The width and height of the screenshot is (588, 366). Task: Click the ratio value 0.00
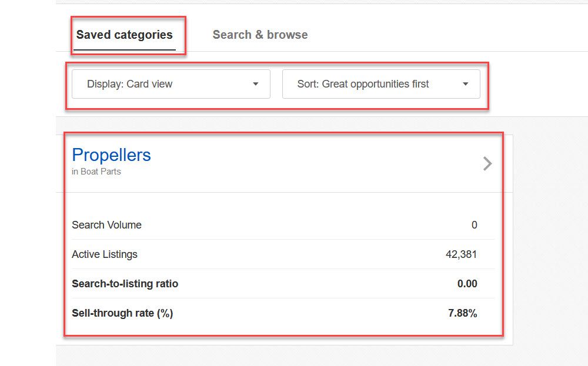point(467,284)
